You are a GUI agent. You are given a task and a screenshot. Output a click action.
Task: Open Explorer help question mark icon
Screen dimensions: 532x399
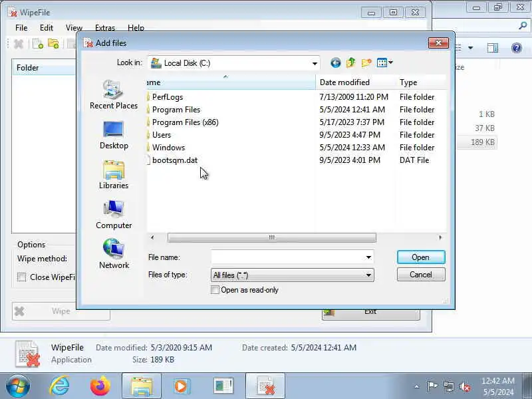coord(517,48)
